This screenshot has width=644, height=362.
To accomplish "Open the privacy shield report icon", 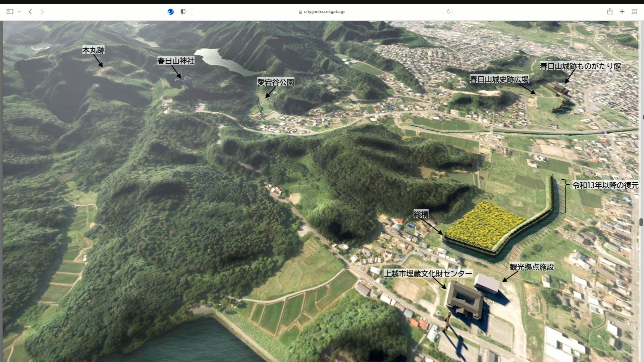I will [x=183, y=12].
